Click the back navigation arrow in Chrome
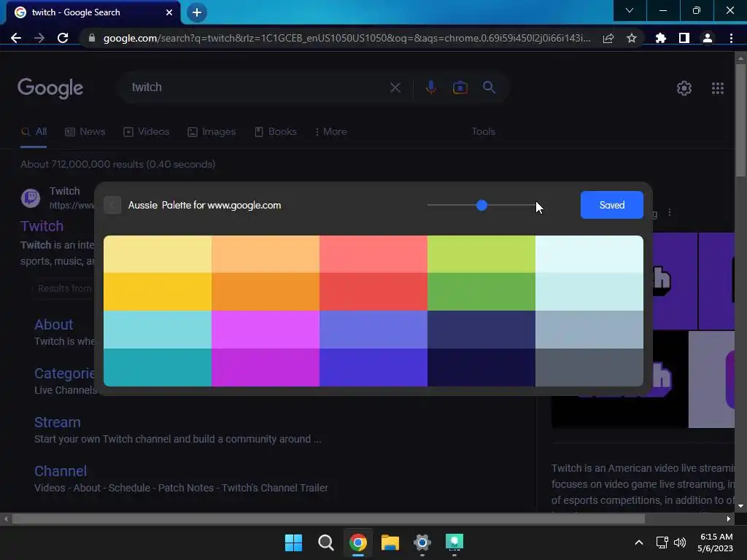Screen dimensions: 747x560 click(16, 38)
